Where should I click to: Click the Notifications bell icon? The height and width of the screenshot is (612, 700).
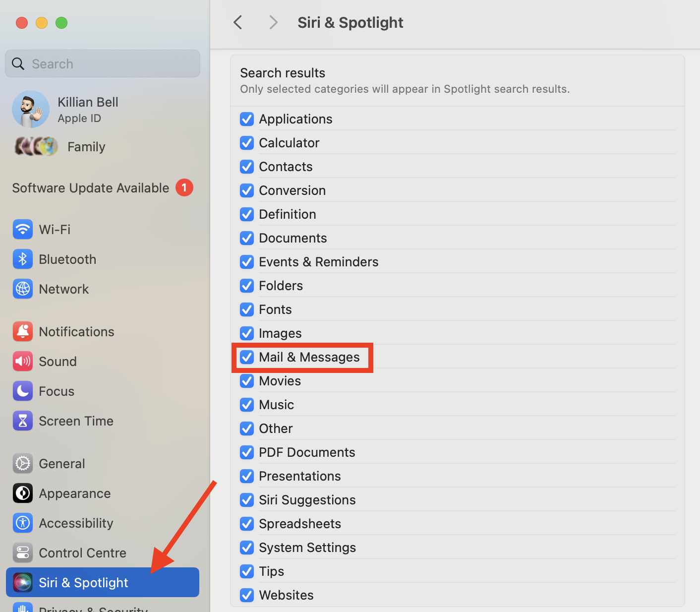coord(23,331)
